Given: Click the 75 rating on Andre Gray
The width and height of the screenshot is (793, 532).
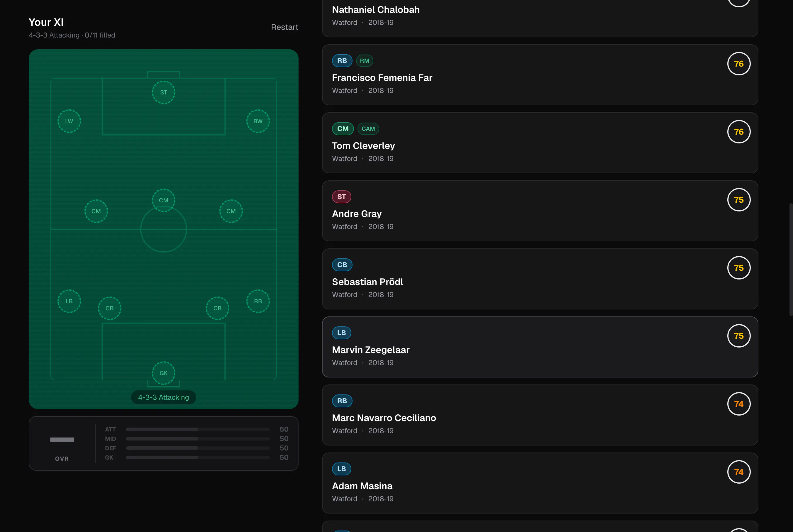Looking at the screenshot, I should [x=739, y=200].
